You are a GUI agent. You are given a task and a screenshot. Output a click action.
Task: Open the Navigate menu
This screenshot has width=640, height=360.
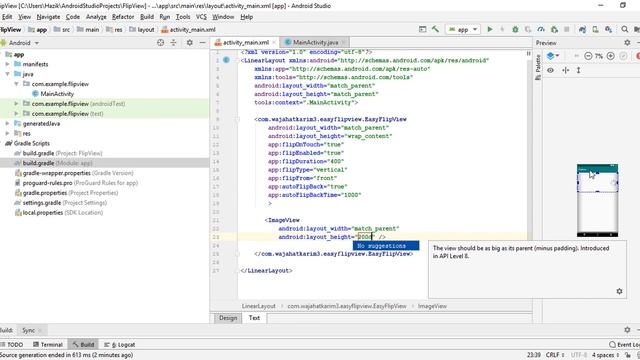pyautogui.click(x=48, y=17)
